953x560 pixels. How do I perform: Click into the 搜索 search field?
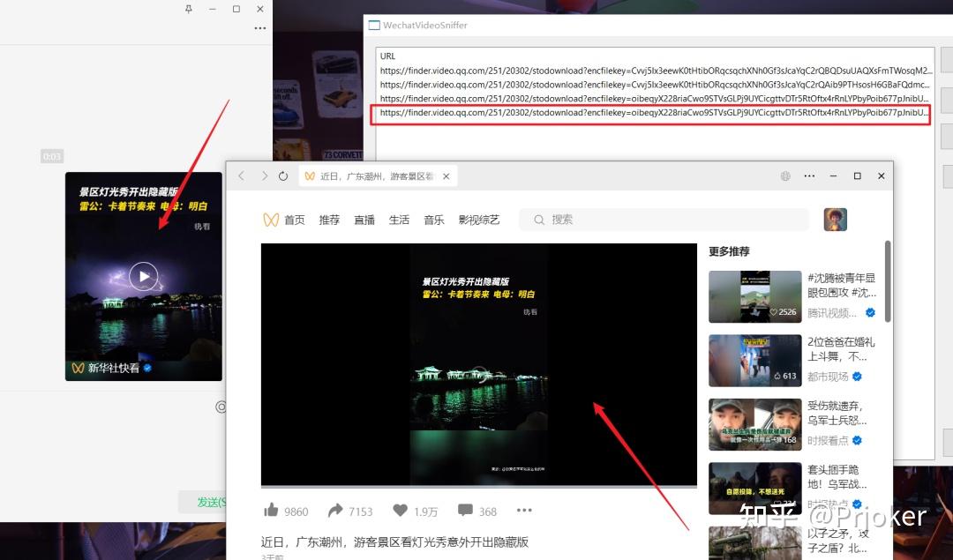pyautogui.click(x=664, y=220)
